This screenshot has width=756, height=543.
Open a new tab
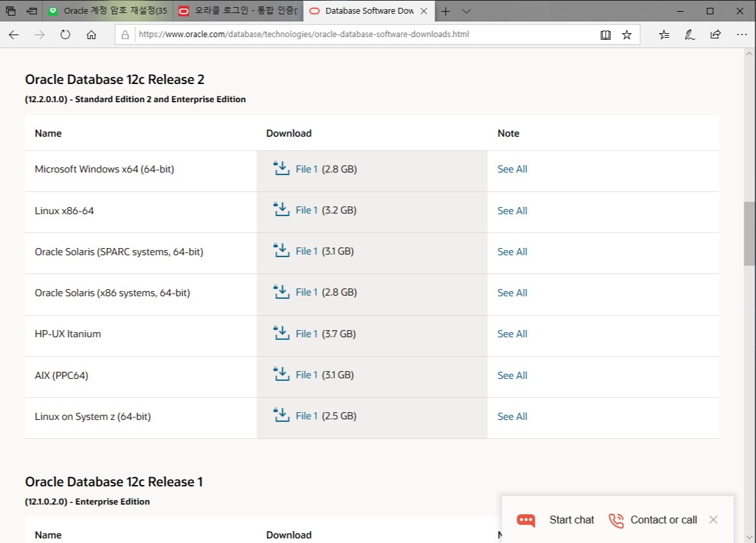coord(446,11)
